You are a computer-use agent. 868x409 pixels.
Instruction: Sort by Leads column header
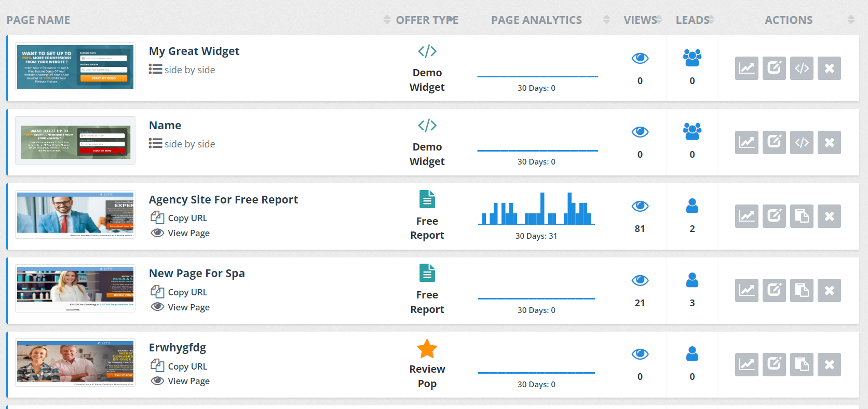point(693,20)
